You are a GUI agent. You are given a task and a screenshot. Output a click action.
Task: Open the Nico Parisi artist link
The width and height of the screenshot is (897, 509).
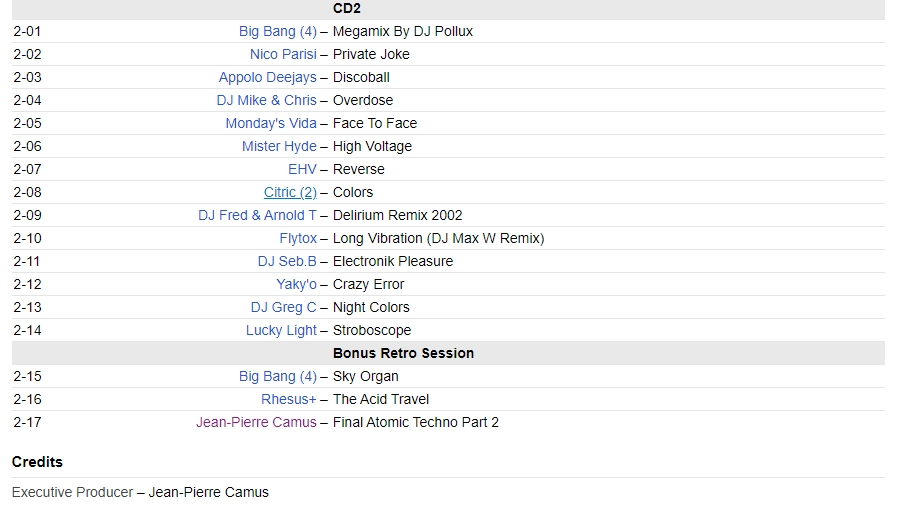[x=283, y=54]
